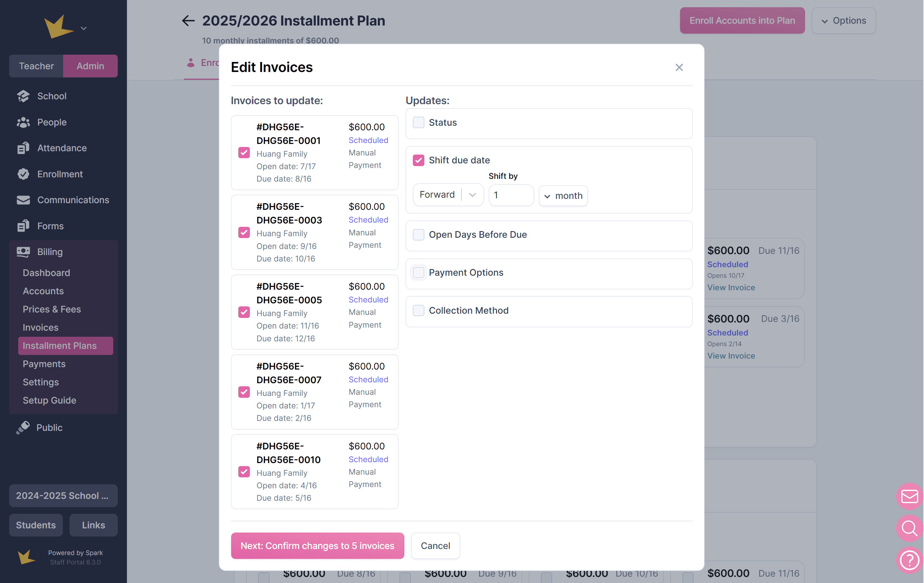Click the People group icon
The image size is (924, 583).
[23, 122]
